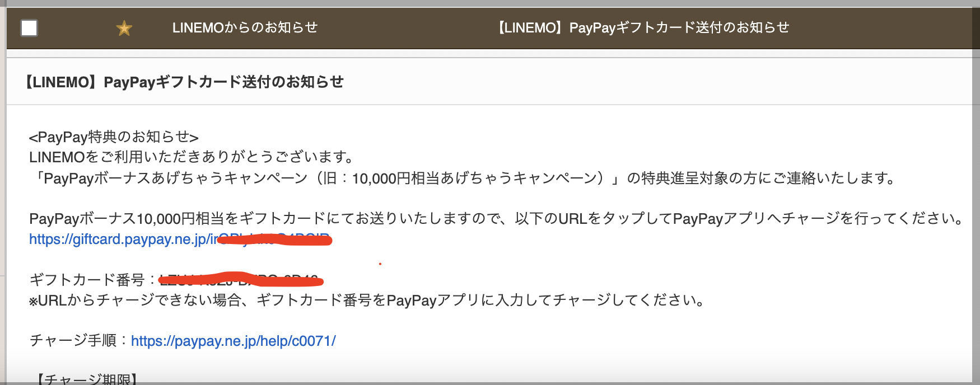The height and width of the screenshot is (385, 980).
Task: Tick the checkbox on the LINEMO email row
Action: (x=29, y=28)
